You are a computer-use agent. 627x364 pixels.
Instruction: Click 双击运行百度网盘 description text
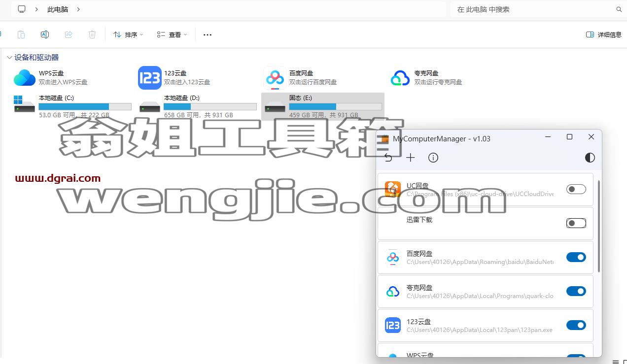(x=313, y=82)
